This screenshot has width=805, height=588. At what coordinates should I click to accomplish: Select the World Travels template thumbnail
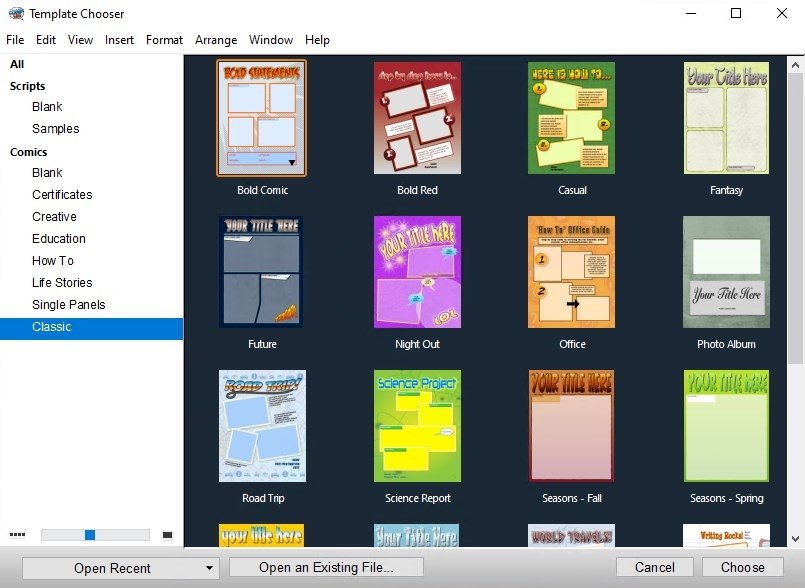[571, 535]
